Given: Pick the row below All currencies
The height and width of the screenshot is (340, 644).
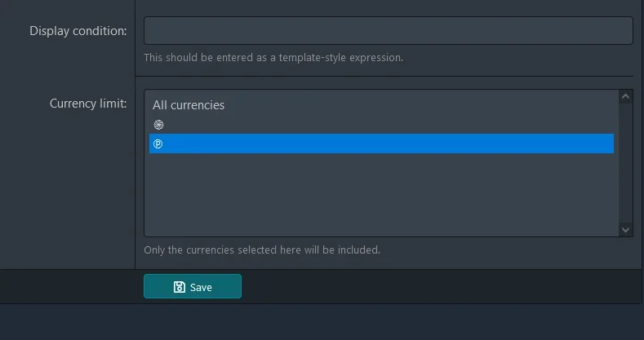Looking at the screenshot, I should click(x=381, y=124).
